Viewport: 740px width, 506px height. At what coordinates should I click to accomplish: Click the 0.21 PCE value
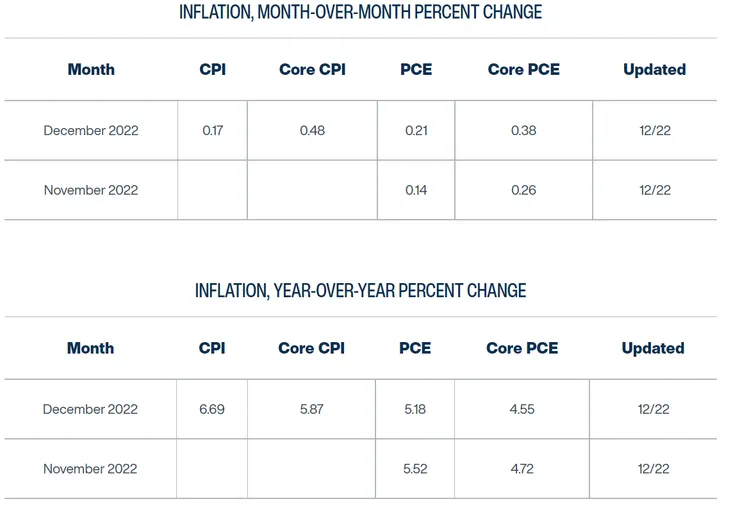416,130
